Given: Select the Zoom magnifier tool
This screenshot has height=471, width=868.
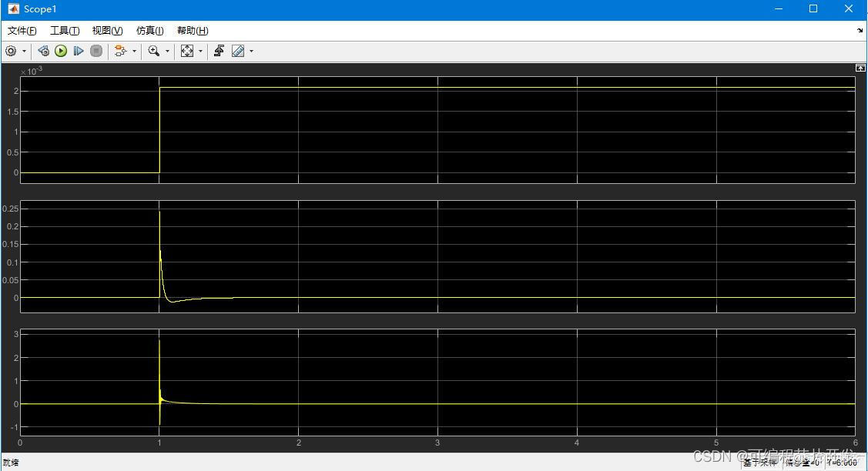Looking at the screenshot, I should click(x=154, y=52).
